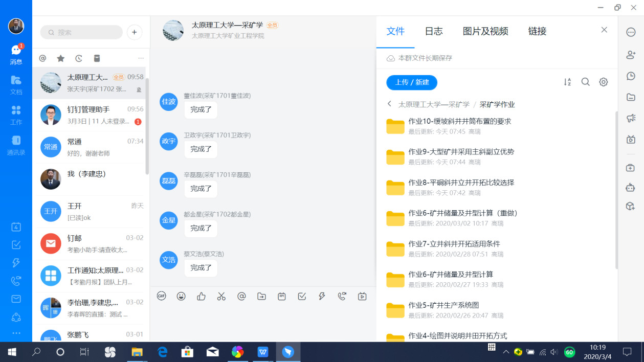
Task: Click the GIF icon in chat toolbar
Action: (x=162, y=296)
